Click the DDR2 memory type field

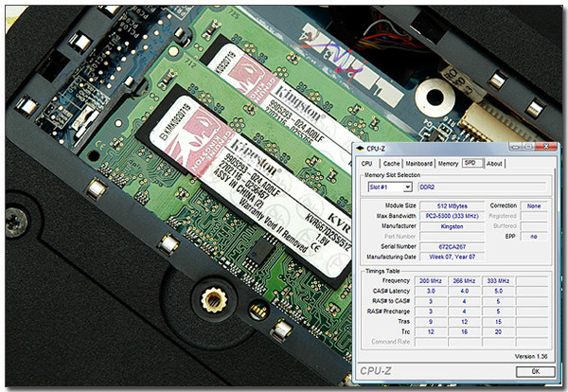click(482, 187)
